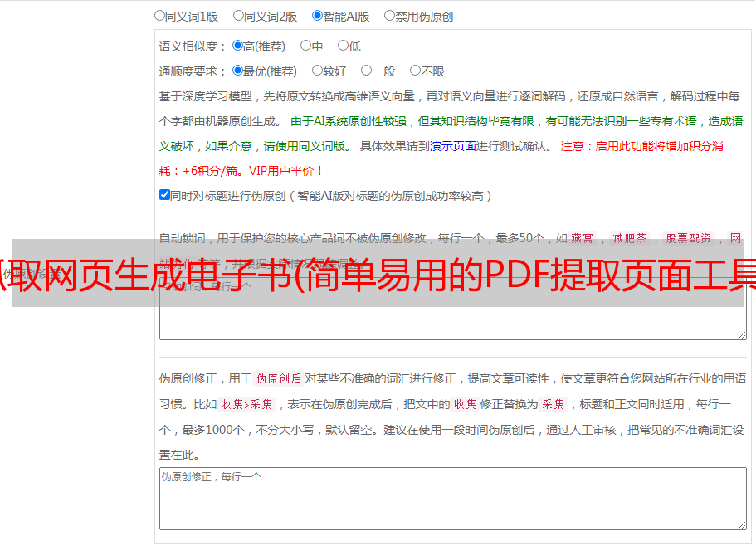Focus the 伪原创修正 textarea

click(x=453, y=499)
